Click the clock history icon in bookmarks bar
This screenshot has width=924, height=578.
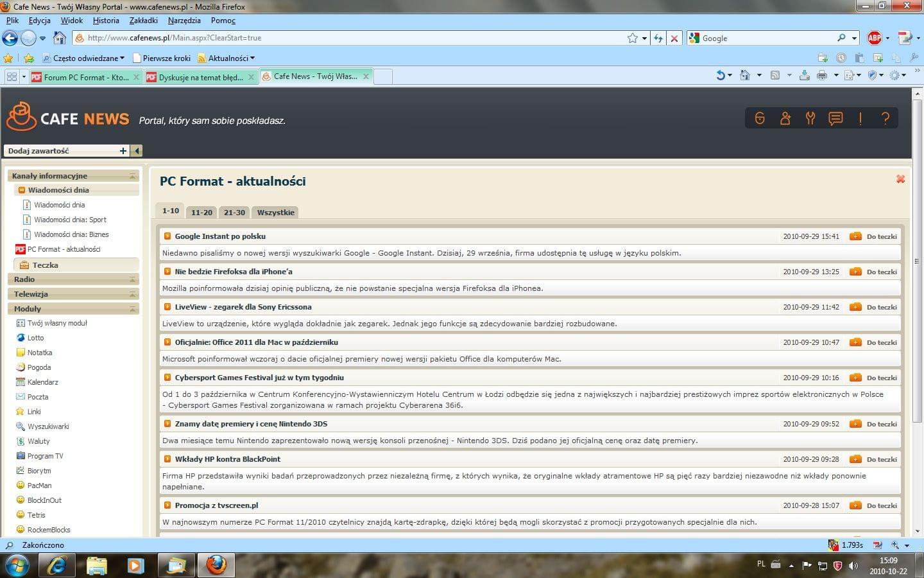tap(841, 58)
